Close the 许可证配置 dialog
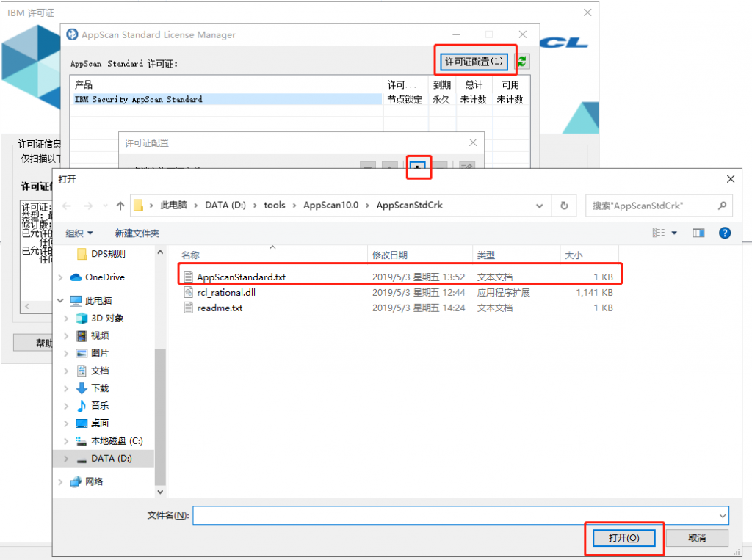Screen dimensions: 752x560 (473, 142)
